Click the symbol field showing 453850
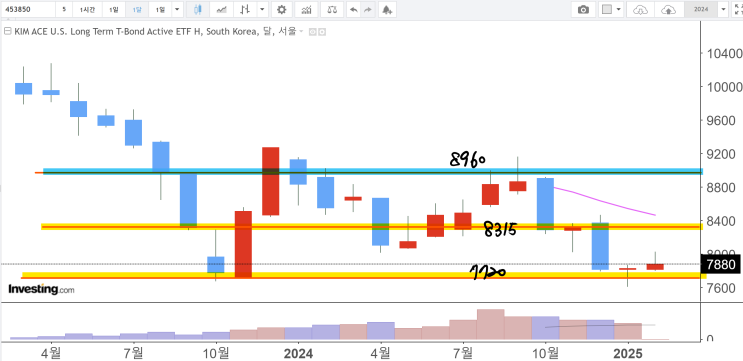 coord(28,9)
